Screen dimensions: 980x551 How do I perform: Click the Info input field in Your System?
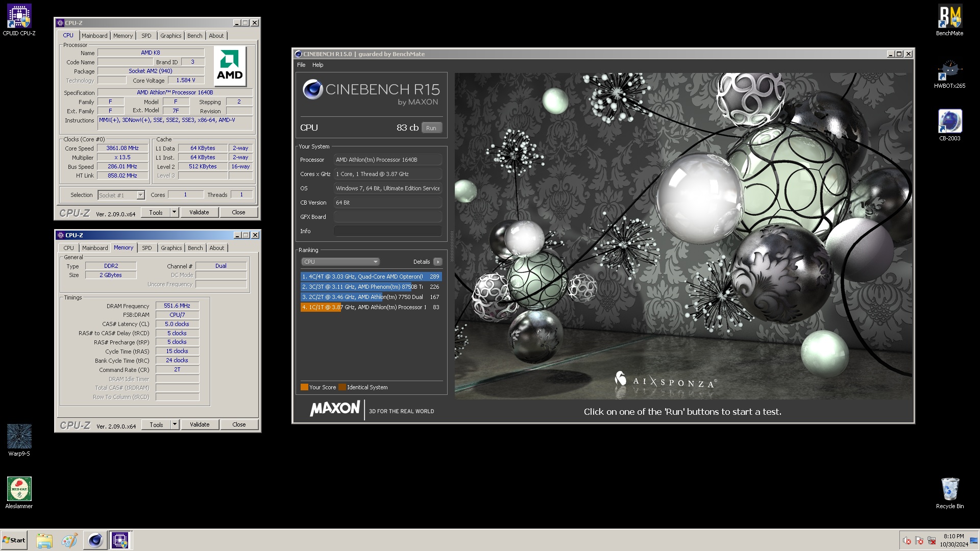point(388,231)
